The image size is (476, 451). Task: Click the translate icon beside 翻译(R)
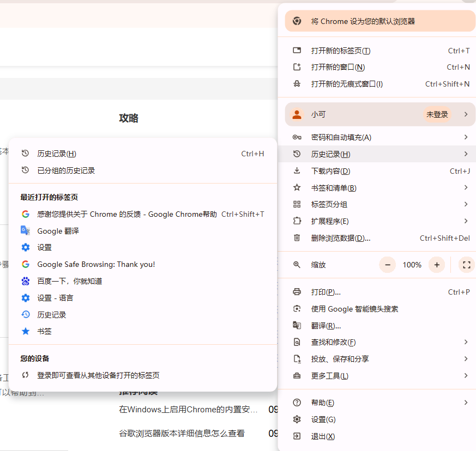(297, 325)
